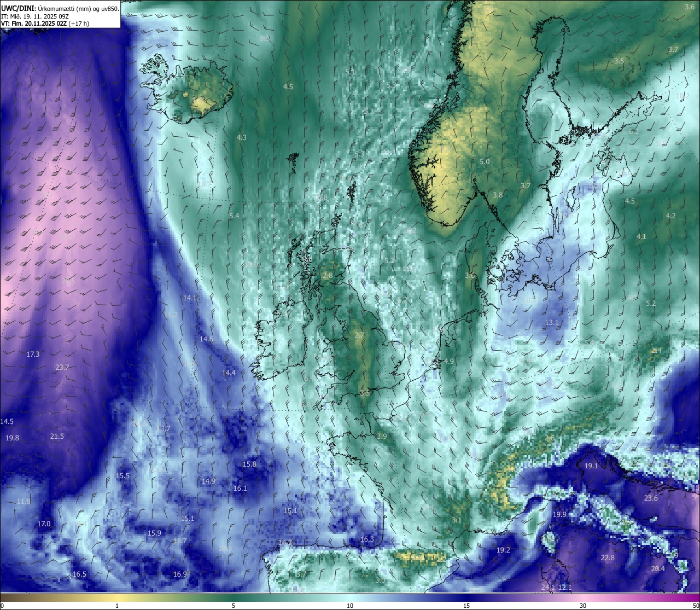Click the 15.9 value label
The height and width of the screenshot is (610, 700).
(154, 533)
